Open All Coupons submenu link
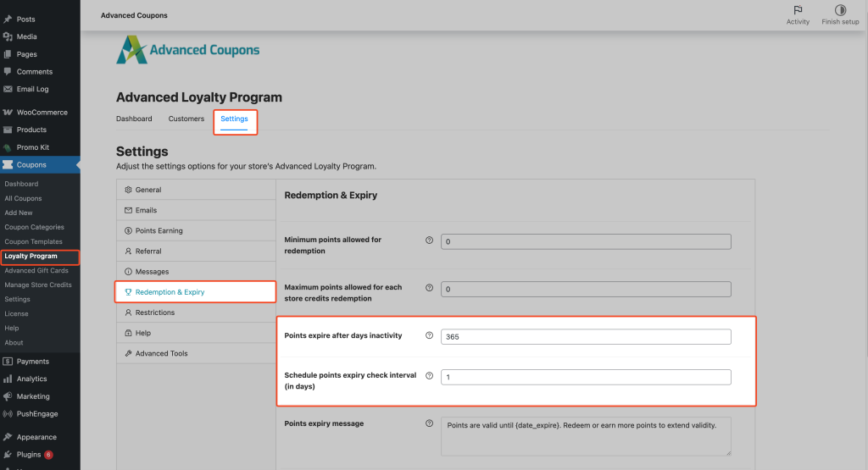 tap(23, 198)
